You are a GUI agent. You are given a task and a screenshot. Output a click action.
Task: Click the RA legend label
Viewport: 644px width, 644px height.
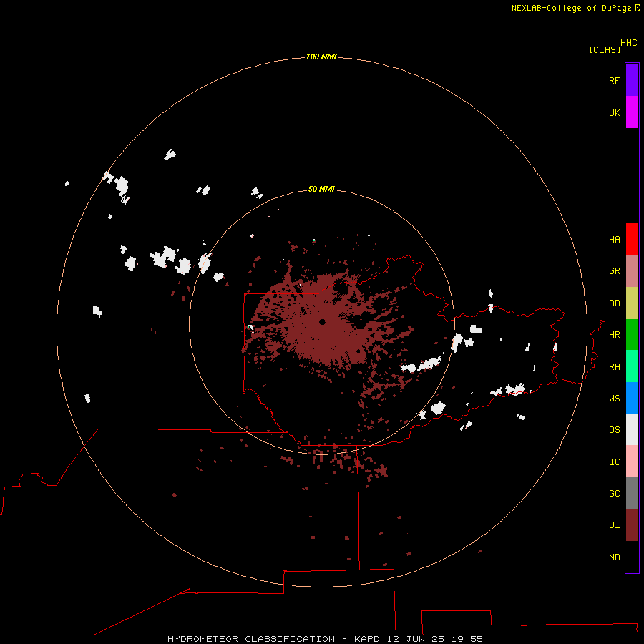(614, 367)
